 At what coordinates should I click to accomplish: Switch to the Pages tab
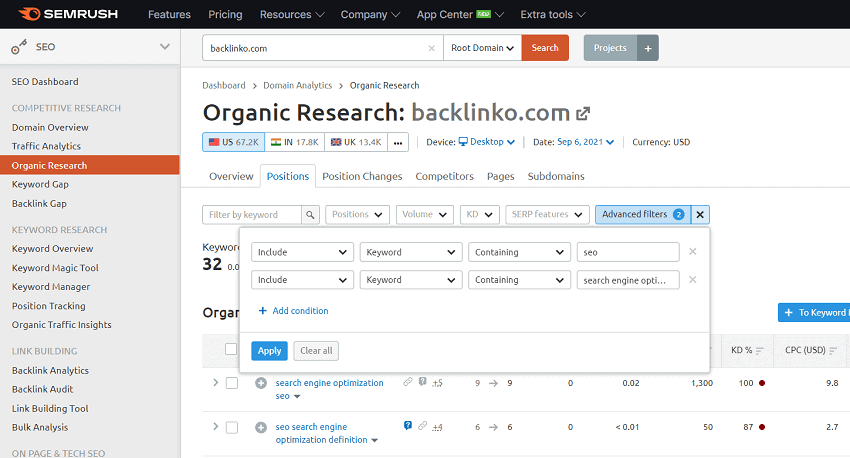pos(500,176)
